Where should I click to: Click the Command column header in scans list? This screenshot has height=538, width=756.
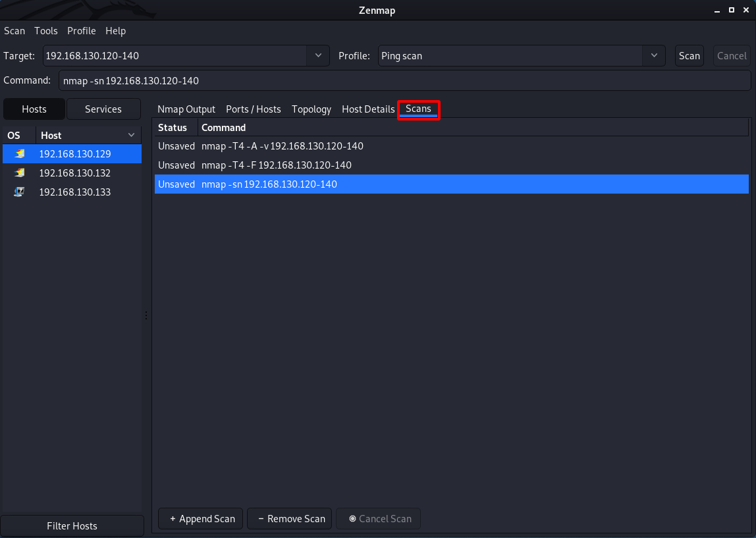(473, 128)
